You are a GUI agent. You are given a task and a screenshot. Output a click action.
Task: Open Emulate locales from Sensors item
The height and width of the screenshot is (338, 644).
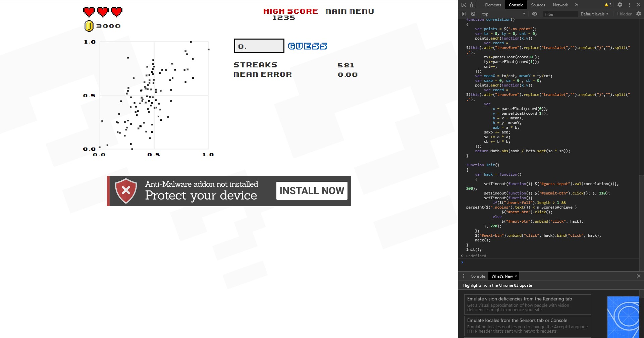[527, 326]
